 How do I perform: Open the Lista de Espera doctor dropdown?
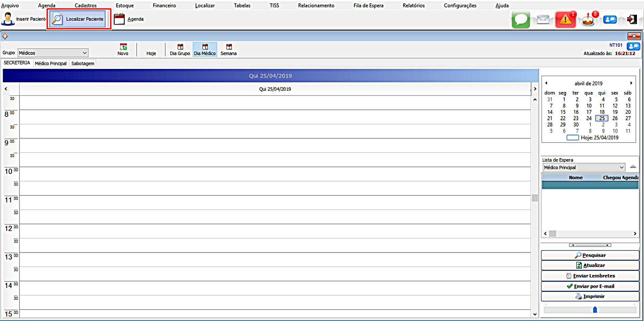tap(621, 167)
